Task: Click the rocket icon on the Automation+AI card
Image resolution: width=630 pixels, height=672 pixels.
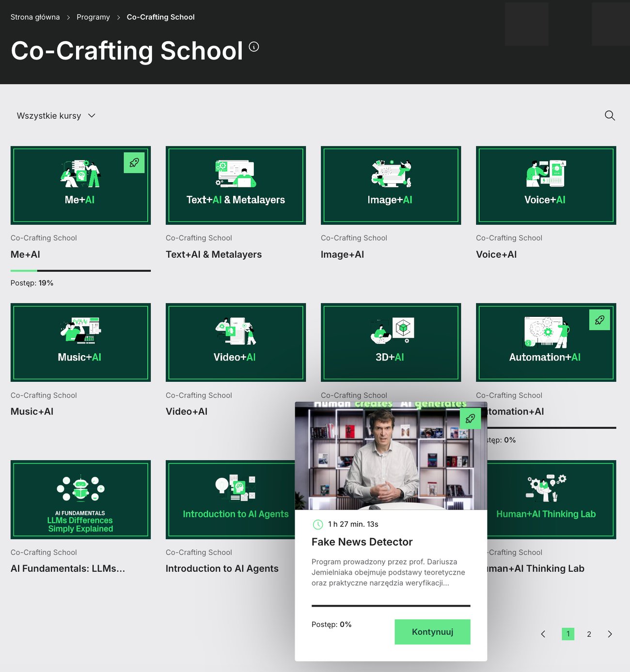Action: click(599, 320)
